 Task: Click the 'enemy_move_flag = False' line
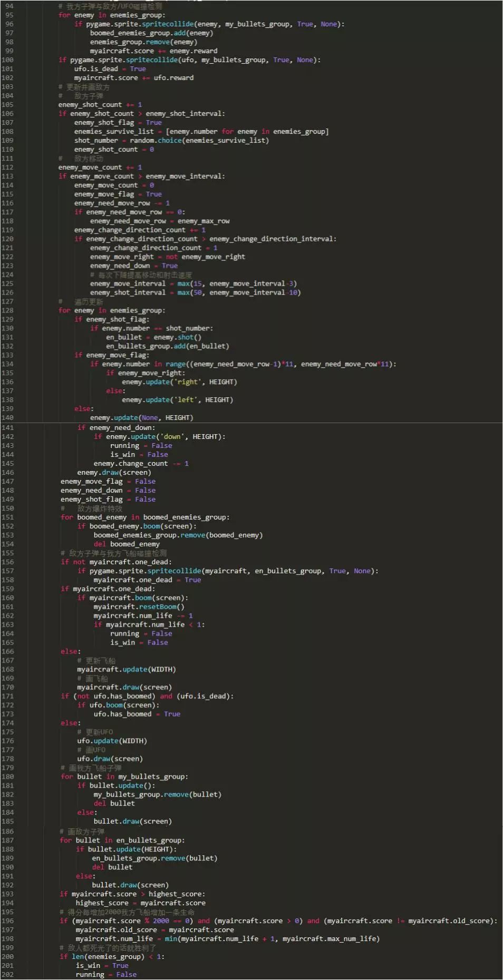point(108,482)
